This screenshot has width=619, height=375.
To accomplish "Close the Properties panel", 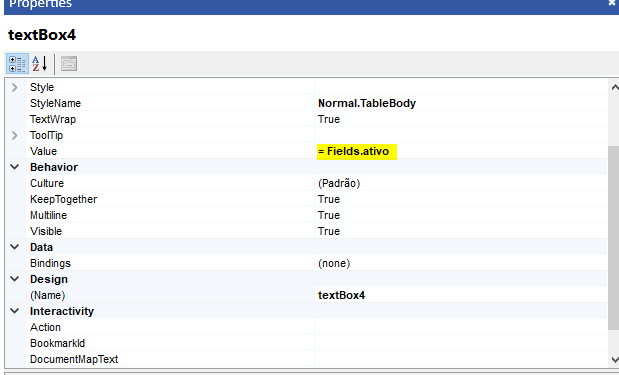I will click(x=612, y=3).
